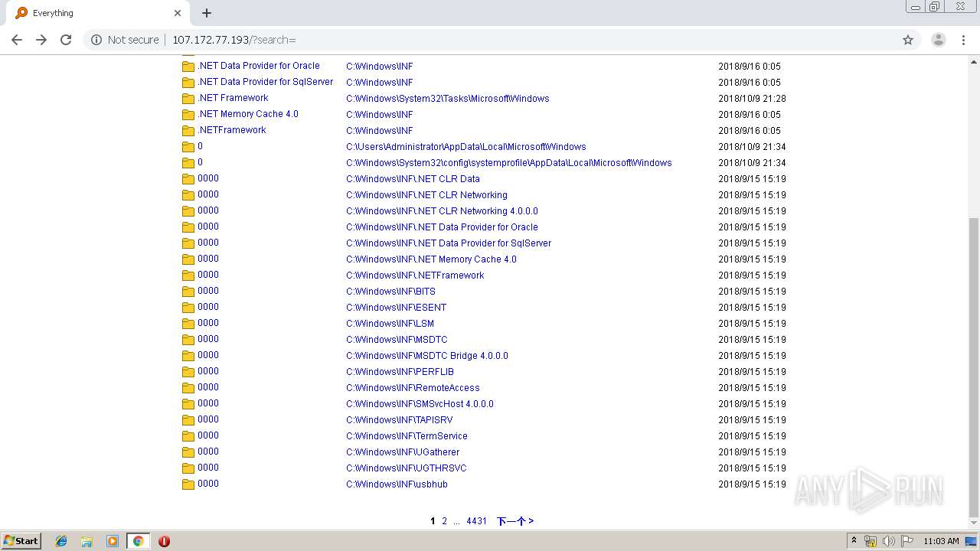Viewport: 980px width, 551px height.
Task: Open the 0000 folder in the LSM row
Action: point(207,323)
